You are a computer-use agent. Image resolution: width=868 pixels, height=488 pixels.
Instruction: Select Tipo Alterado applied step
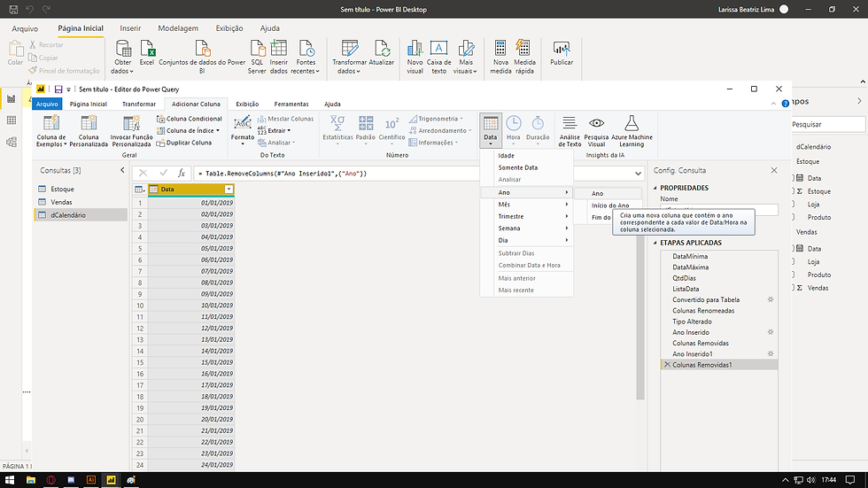(x=718, y=321)
